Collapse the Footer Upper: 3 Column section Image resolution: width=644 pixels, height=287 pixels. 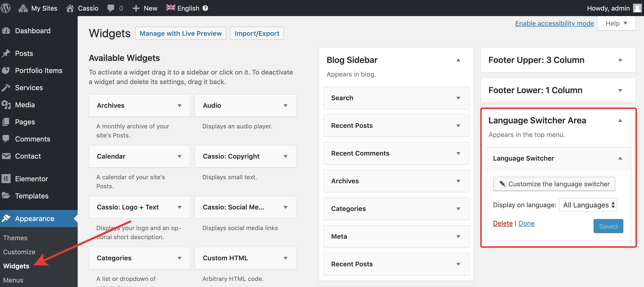[x=620, y=60]
